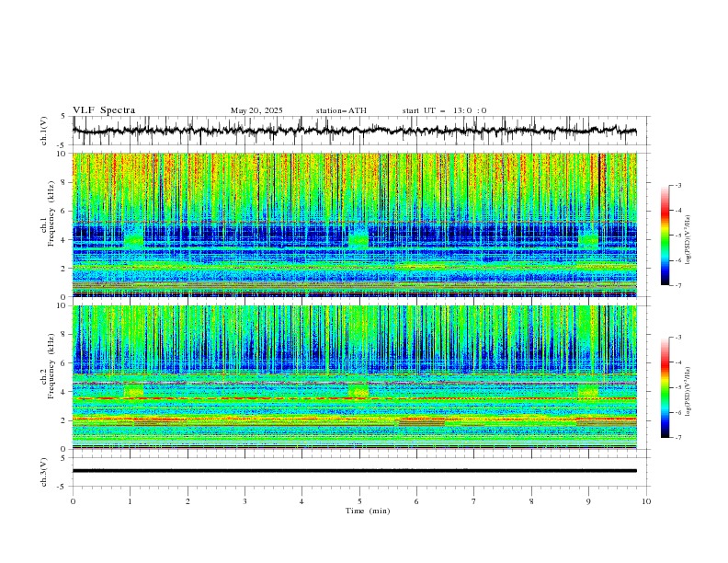This screenshot has height=563, width=728.
Task: Click the time axis tick label '7'
Action: [x=473, y=501]
